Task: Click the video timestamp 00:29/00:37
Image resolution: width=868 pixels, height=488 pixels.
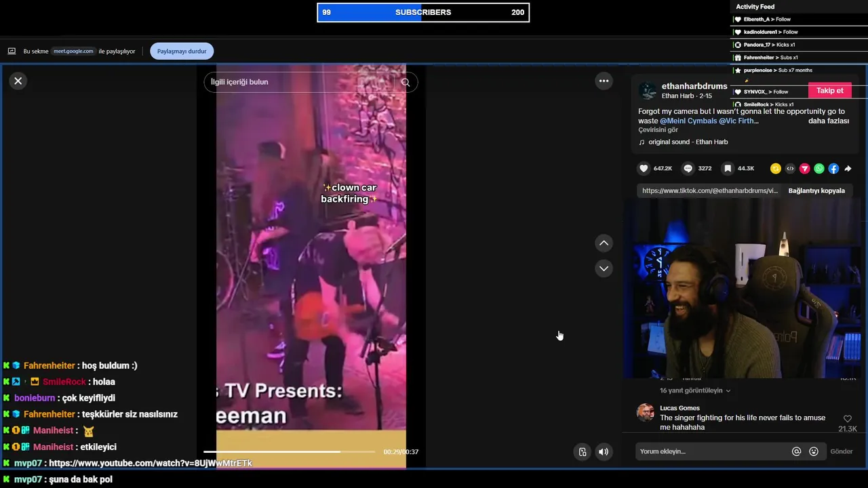Action: coord(401,452)
